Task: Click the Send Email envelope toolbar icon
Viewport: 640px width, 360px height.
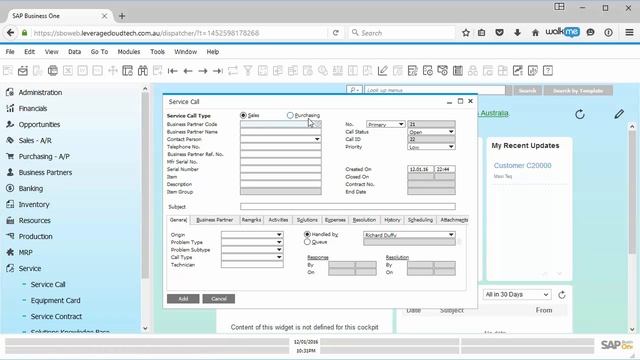Action: (x=22, y=71)
